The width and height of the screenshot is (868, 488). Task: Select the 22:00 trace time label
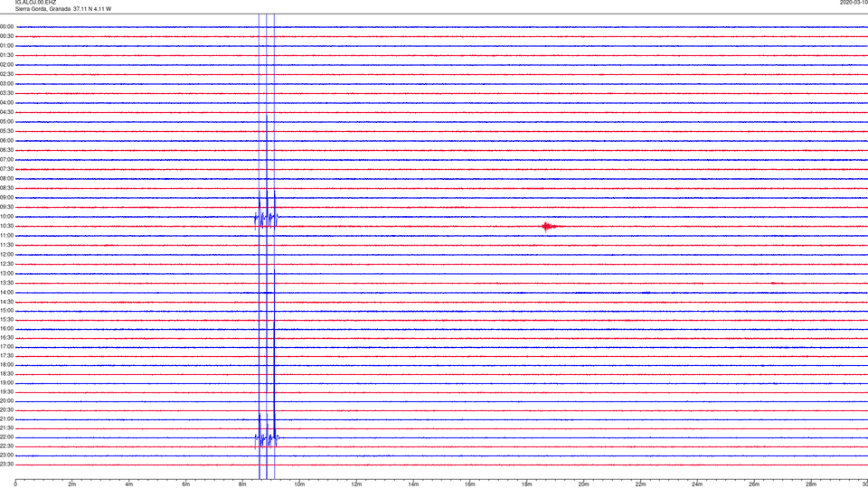(6, 437)
